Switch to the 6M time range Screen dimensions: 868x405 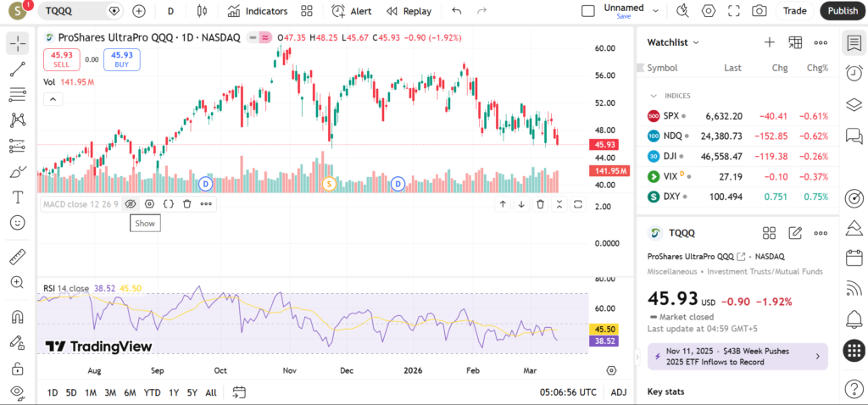130,392
